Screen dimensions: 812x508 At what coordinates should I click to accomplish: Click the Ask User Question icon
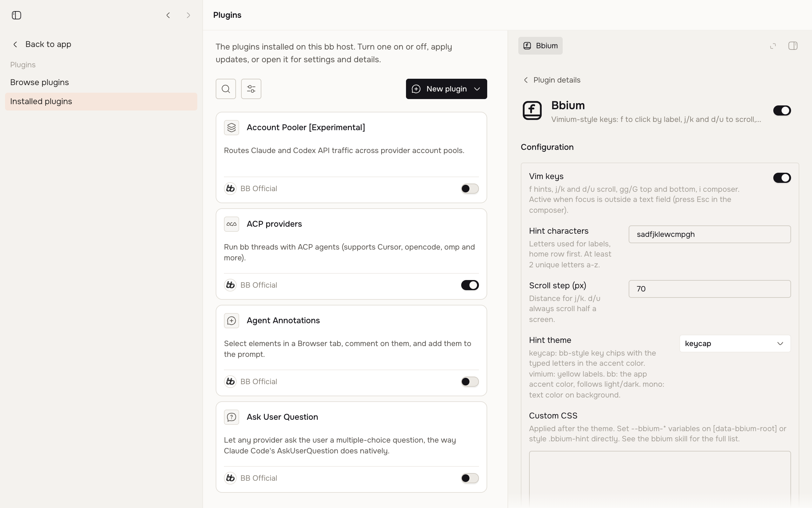[232, 417]
